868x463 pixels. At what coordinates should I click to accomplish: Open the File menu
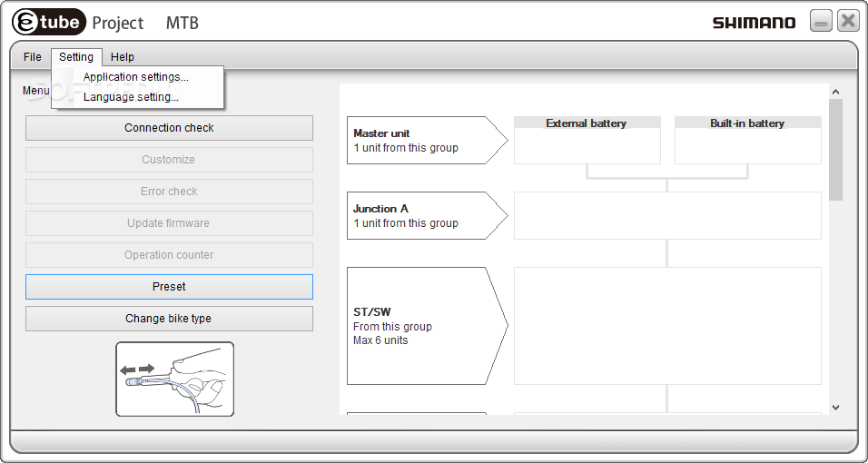(x=32, y=57)
